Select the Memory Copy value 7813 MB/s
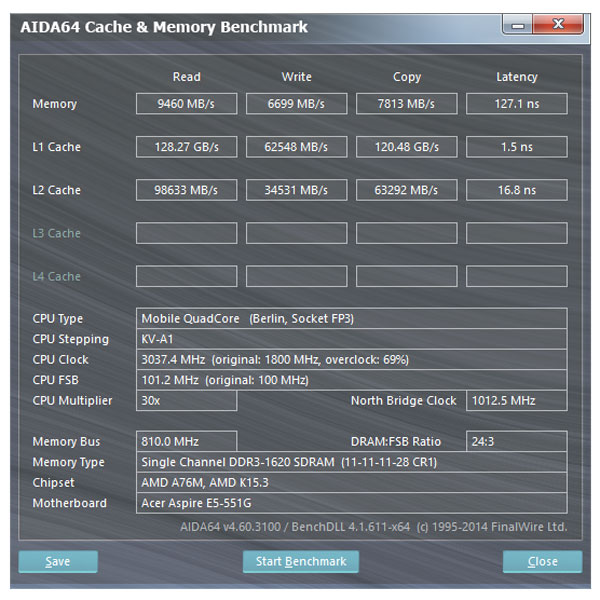The width and height of the screenshot is (600, 600). point(406,104)
